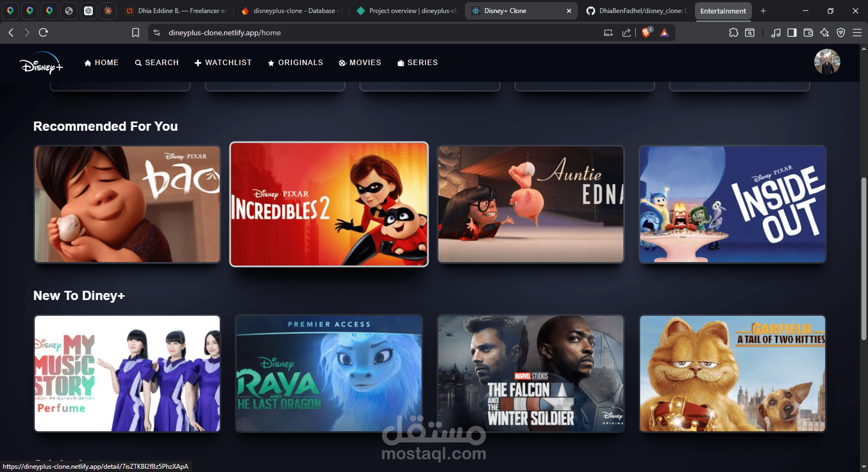
Task: Open Leo AI assistant sparkle icon
Action: click(825, 33)
